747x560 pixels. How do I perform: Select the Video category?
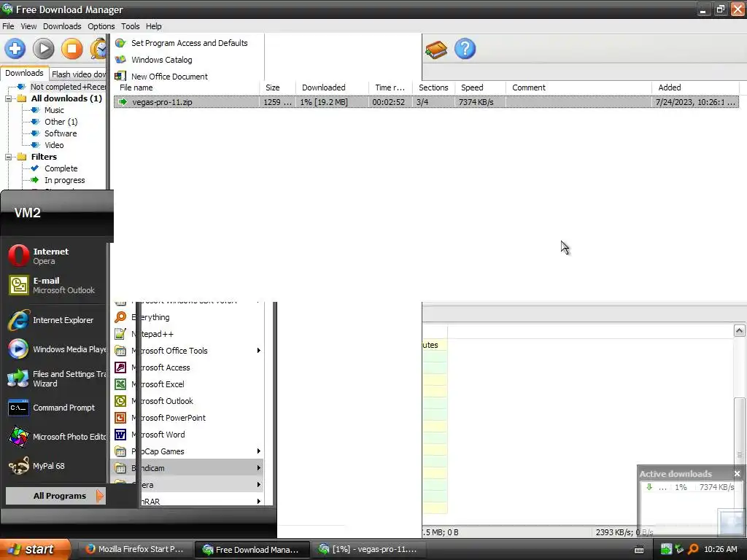pyautogui.click(x=54, y=145)
